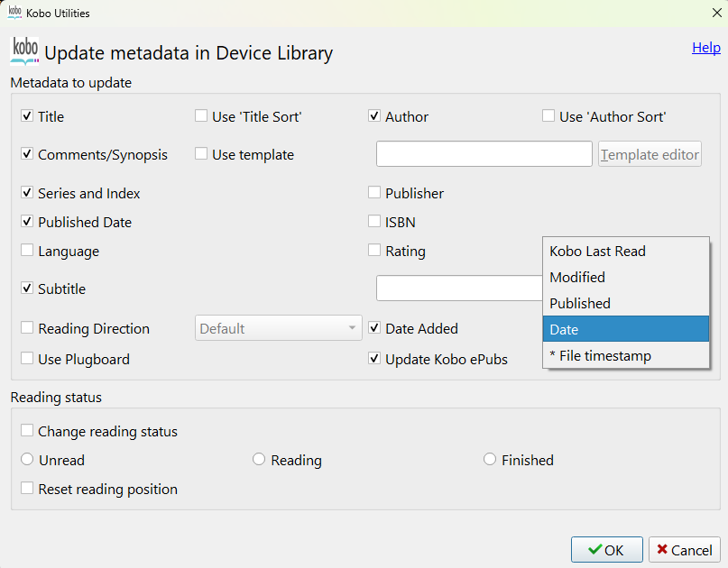Choose Kobo Last Read from list
This screenshot has height=568, width=728.
point(626,251)
